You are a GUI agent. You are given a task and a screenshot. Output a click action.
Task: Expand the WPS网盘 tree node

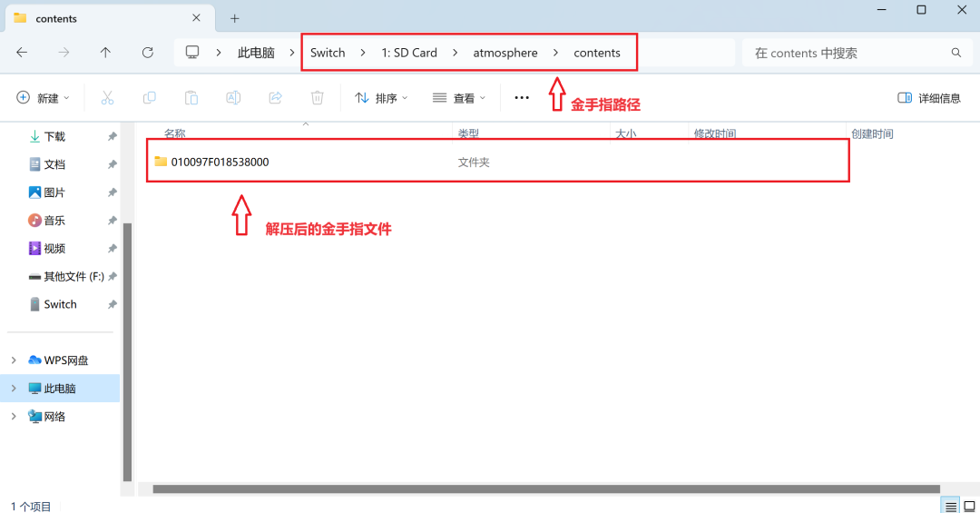pyautogui.click(x=14, y=360)
